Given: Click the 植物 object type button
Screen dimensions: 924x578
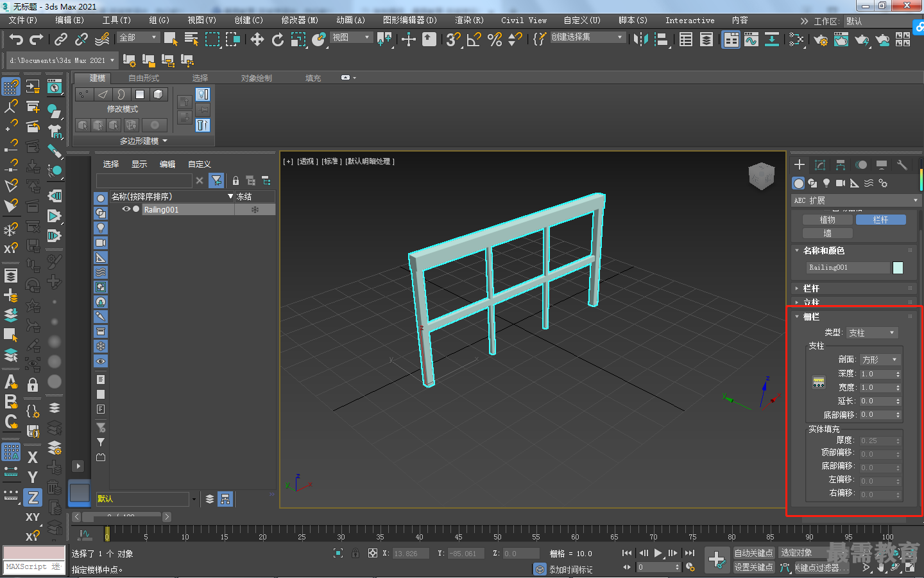Looking at the screenshot, I should coord(828,220).
